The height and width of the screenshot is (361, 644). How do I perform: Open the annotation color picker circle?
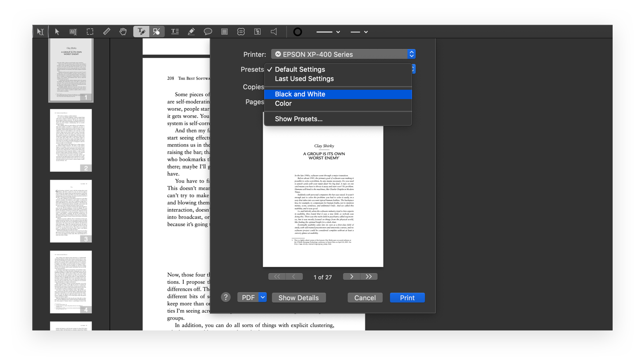tap(297, 31)
